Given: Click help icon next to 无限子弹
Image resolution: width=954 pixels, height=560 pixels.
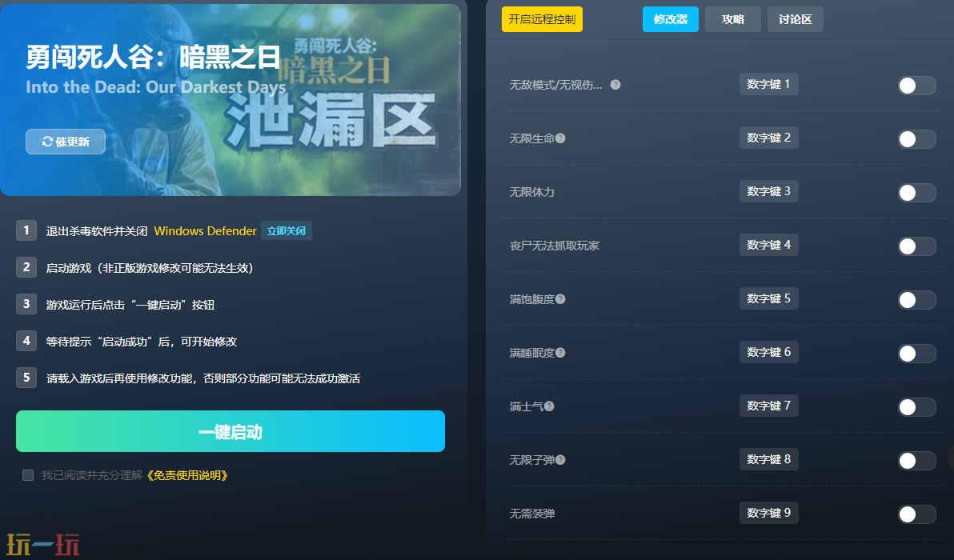Looking at the screenshot, I should 560,460.
